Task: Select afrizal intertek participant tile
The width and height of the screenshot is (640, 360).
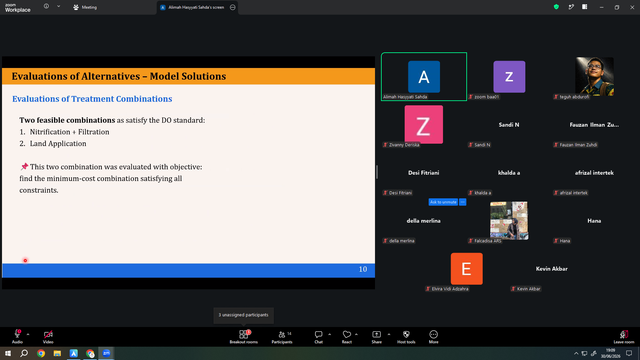Action: coord(594,173)
